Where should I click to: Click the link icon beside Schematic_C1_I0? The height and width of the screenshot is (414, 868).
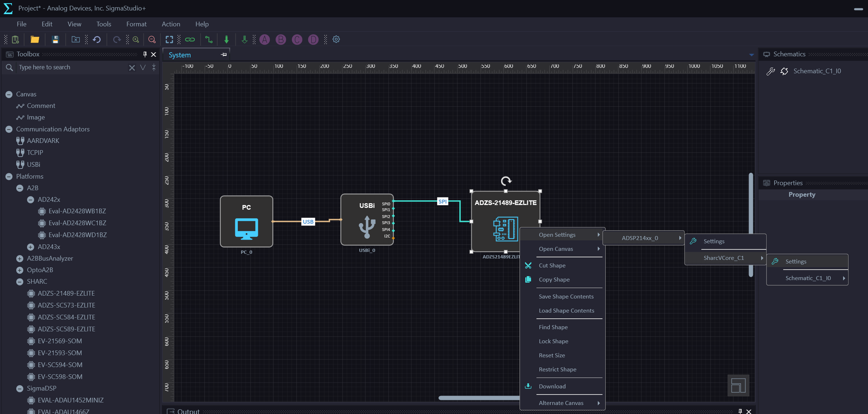(784, 71)
